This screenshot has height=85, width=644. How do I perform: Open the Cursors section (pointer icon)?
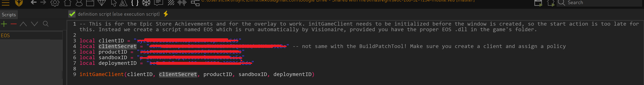click(114, 3)
